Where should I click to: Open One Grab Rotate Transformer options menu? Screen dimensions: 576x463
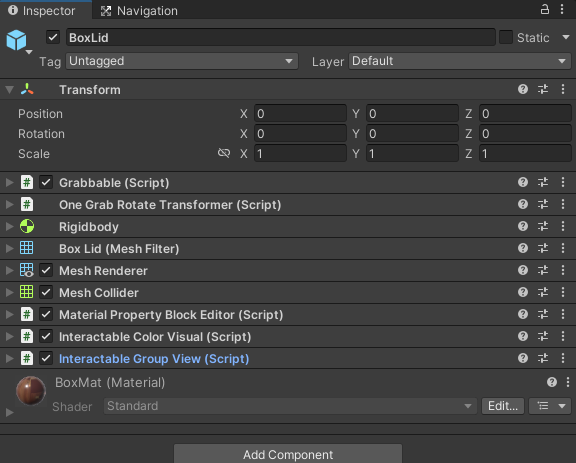pos(563,204)
